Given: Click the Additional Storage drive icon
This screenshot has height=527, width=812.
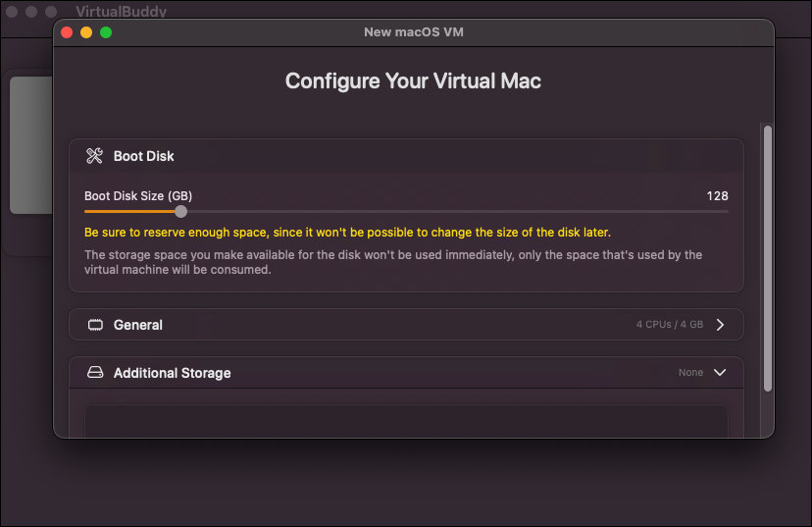Looking at the screenshot, I should tap(95, 373).
